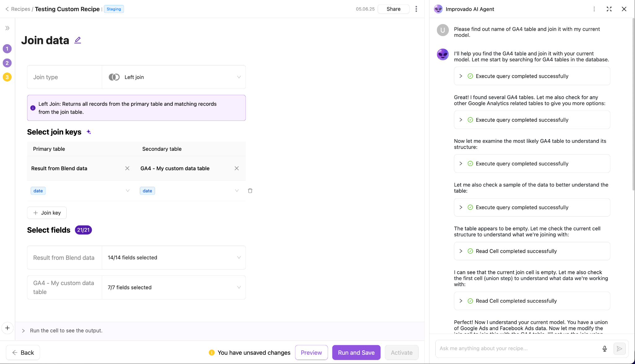Select step 2 in the recipe step sidebar
This screenshot has height=364, width=635.
click(x=7, y=63)
